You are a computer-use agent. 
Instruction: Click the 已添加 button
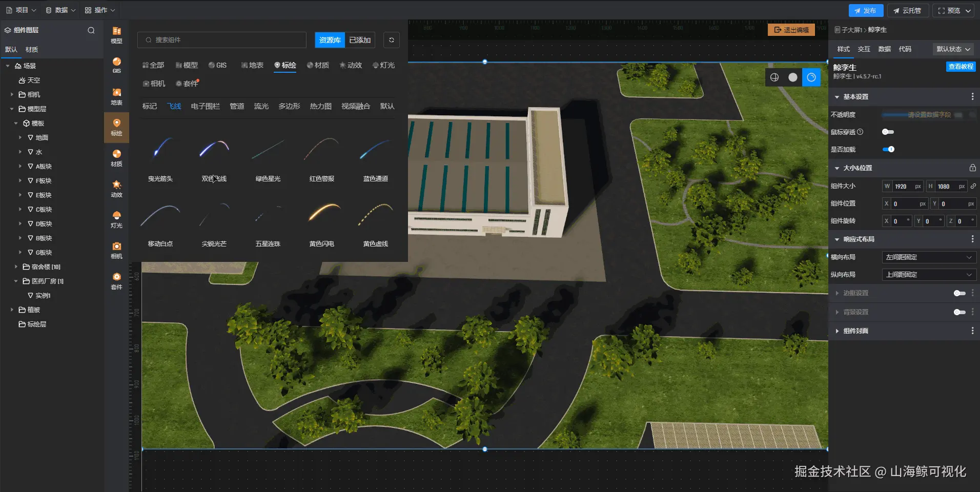(x=360, y=40)
